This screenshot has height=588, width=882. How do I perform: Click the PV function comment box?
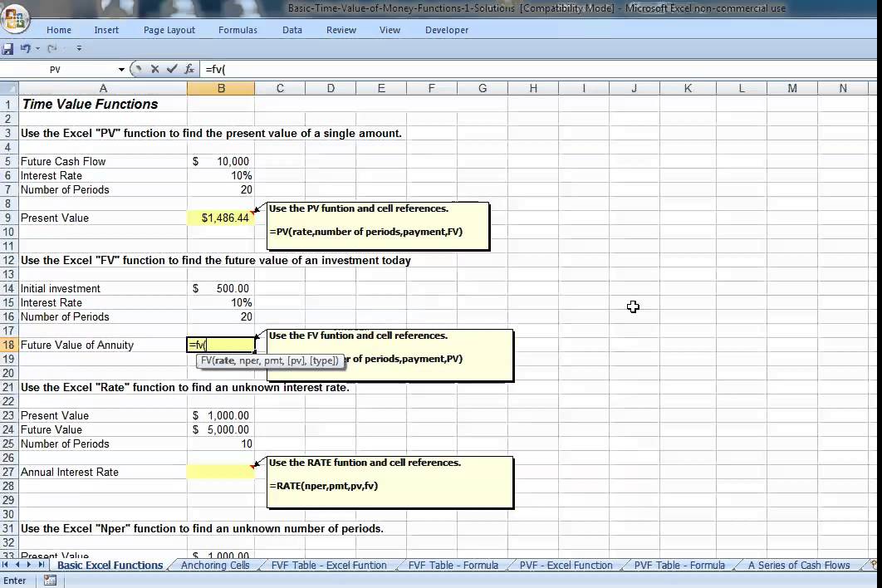tap(378, 226)
